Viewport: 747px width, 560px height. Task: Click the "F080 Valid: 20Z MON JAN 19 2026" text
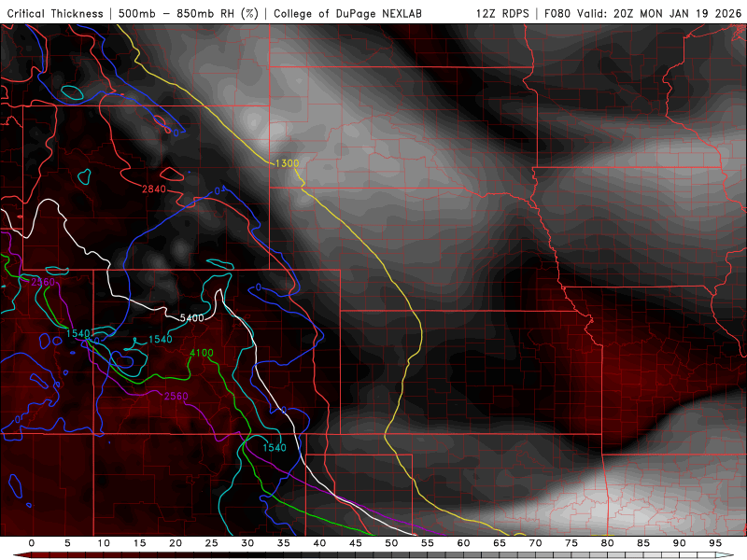tap(642, 13)
